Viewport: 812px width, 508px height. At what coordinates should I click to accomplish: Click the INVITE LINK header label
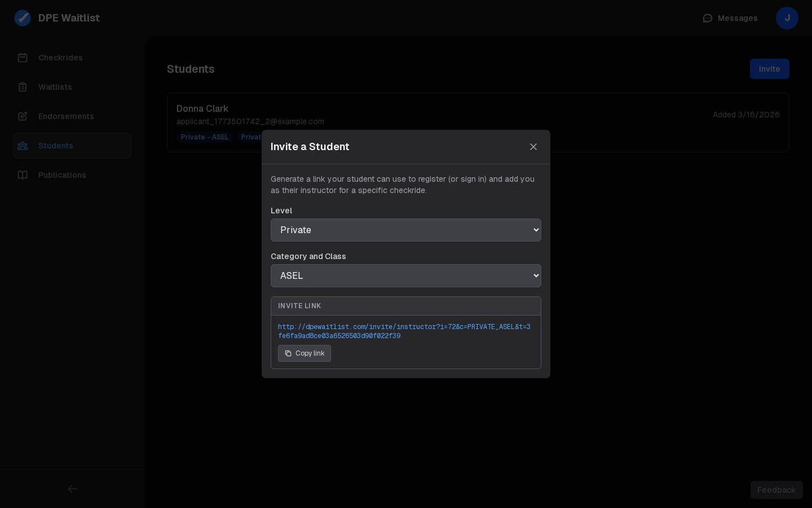click(299, 306)
